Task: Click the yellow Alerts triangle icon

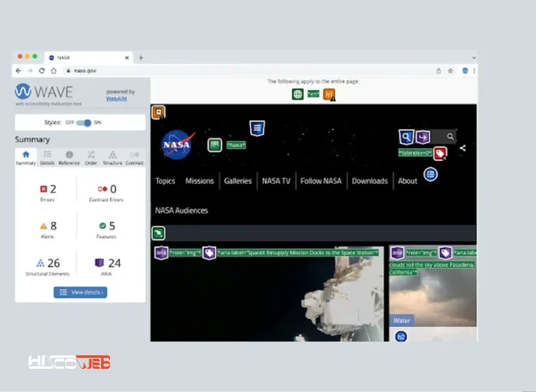Action: 44,226
